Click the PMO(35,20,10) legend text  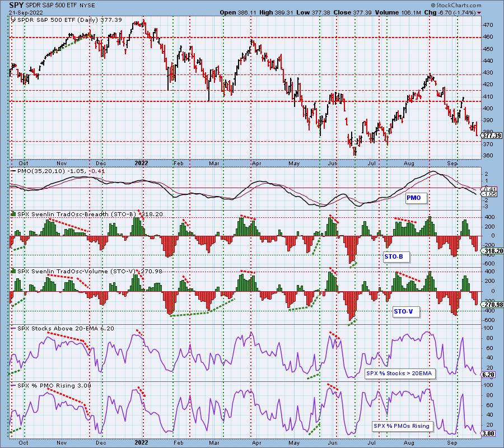pos(41,171)
